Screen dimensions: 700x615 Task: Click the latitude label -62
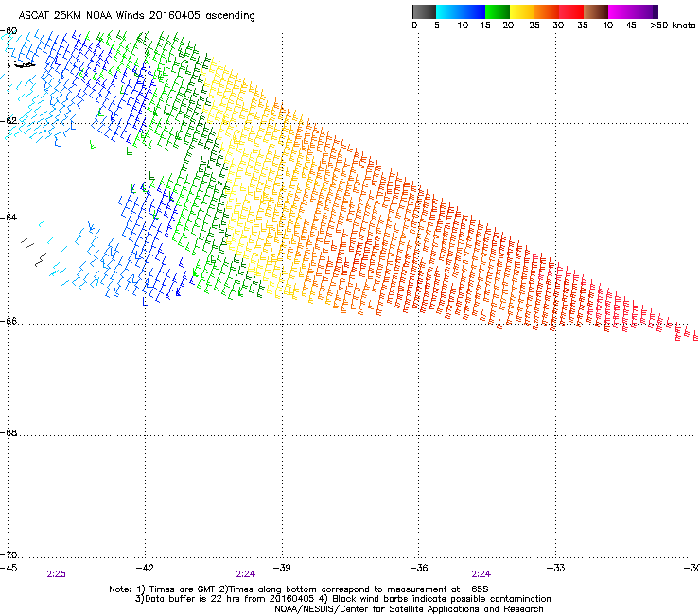[9, 121]
